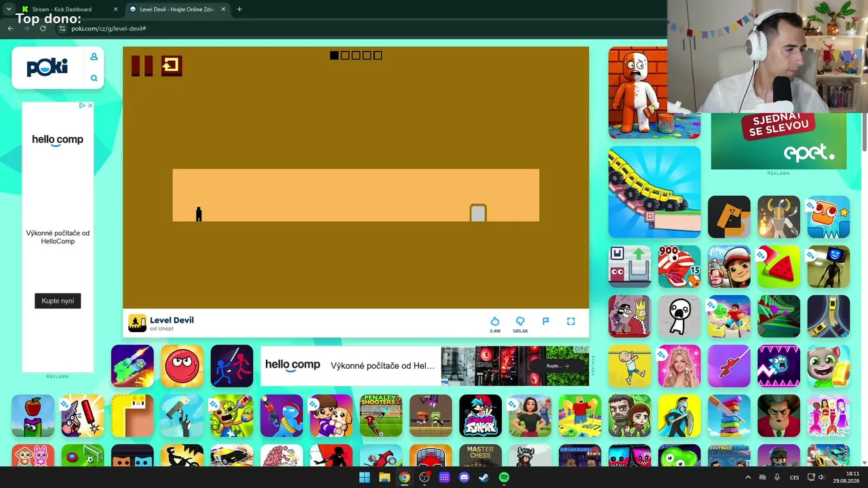Click the exit level icon in game
This screenshot has width=868, height=488.
point(172,65)
